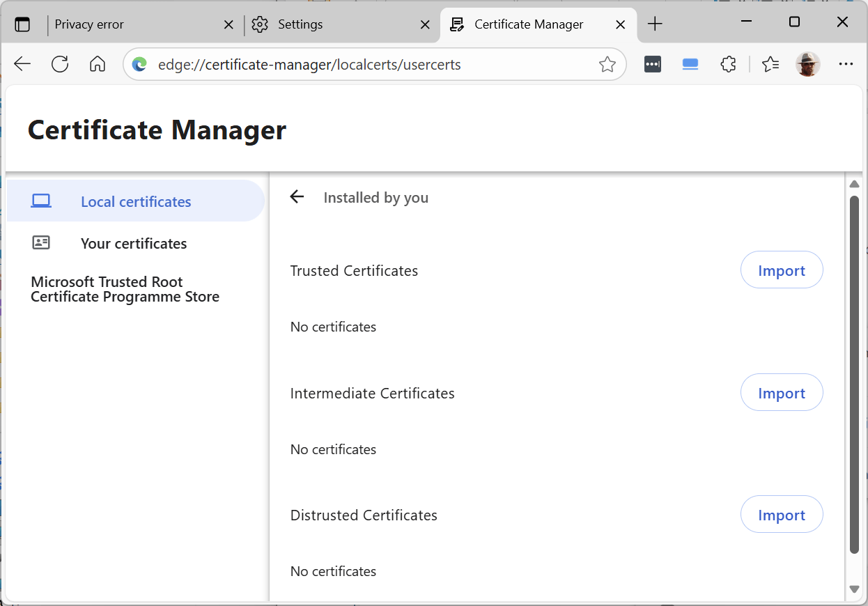This screenshot has height=606, width=868.
Task: Open a new tab with plus button
Action: click(x=654, y=24)
